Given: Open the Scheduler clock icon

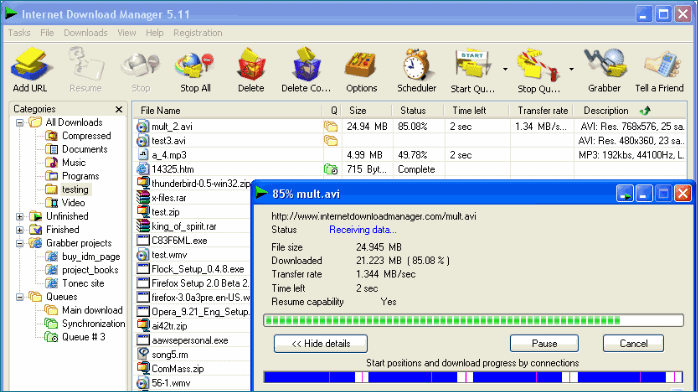Looking at the screenshot, I should (417, 70).
